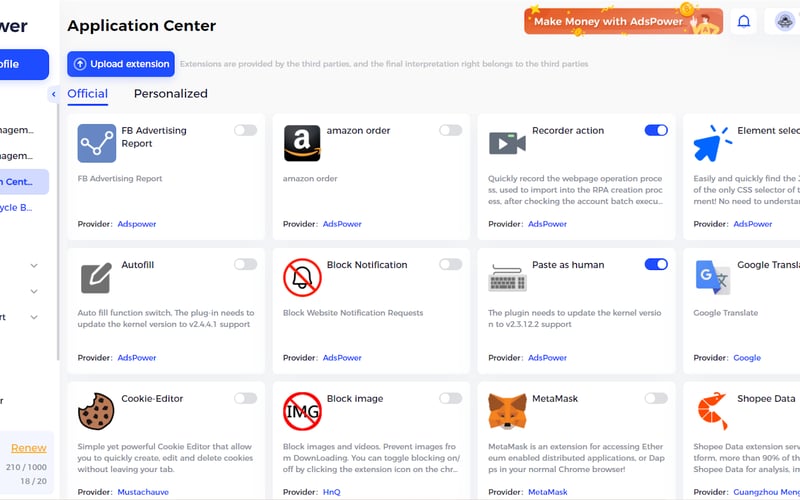This screenshot has height=500, width=800.
Task: Click the Autofill pencil icon
Action: [x=96, y=278]
